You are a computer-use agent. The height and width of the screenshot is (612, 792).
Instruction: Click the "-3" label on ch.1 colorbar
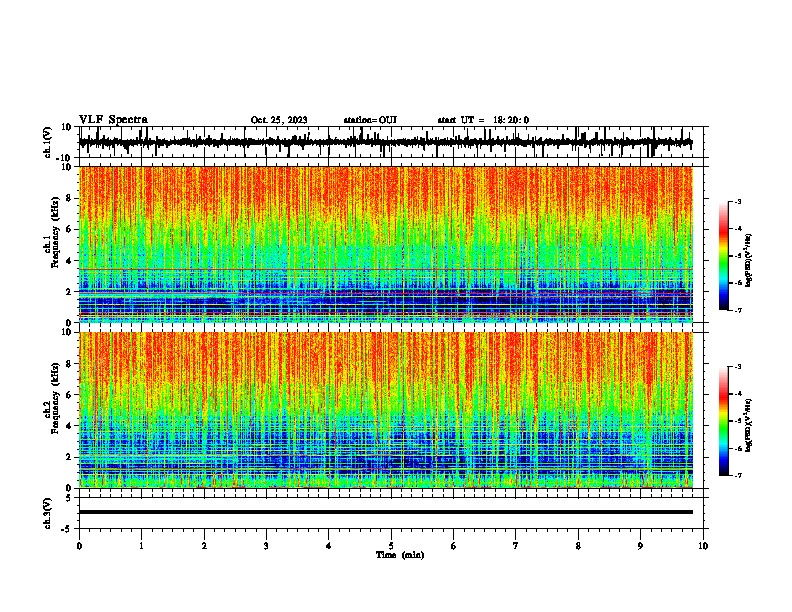737,201
